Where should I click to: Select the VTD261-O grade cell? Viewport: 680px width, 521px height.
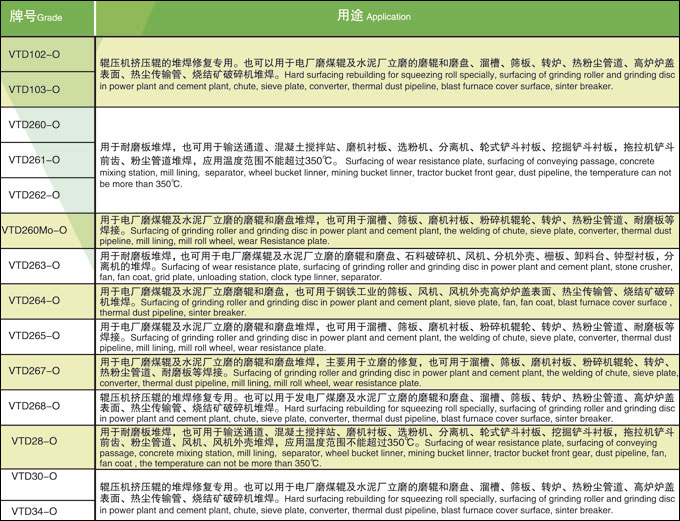(x=47, y=160)
